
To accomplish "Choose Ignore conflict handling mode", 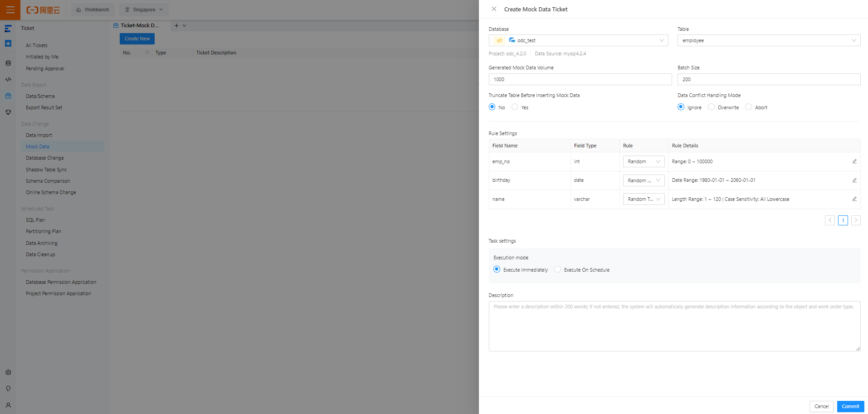I will coord(681,107).
